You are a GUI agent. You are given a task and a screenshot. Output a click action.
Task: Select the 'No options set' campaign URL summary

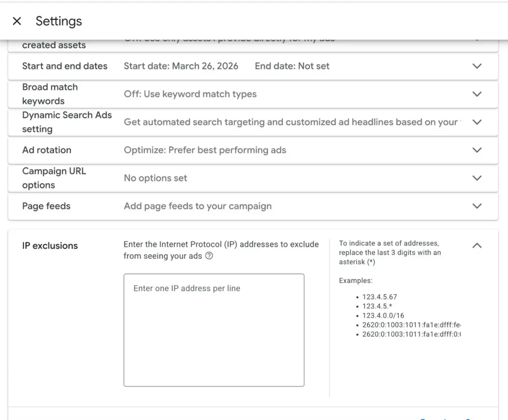click(x=155, y=178)
